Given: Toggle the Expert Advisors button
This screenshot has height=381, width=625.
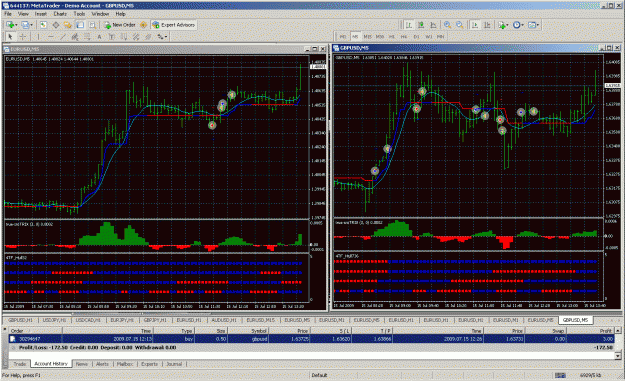Looking at the screenshot, I should (173, 25).
